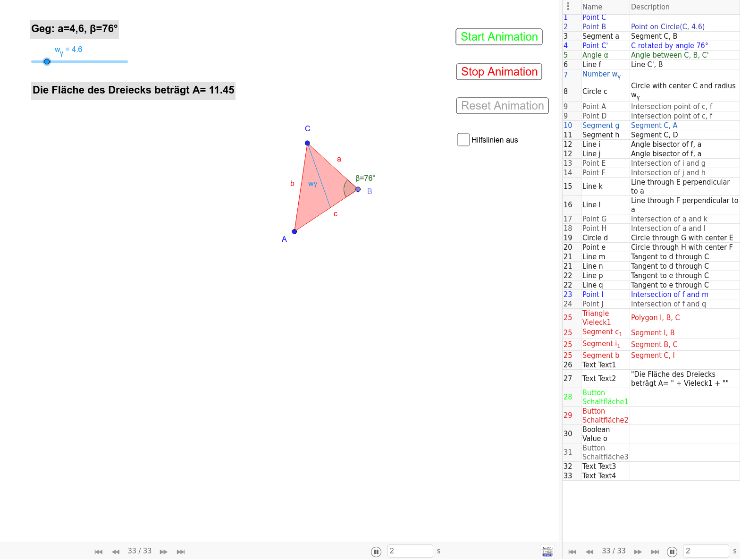Select the Text Text2 protocol row

651,379
